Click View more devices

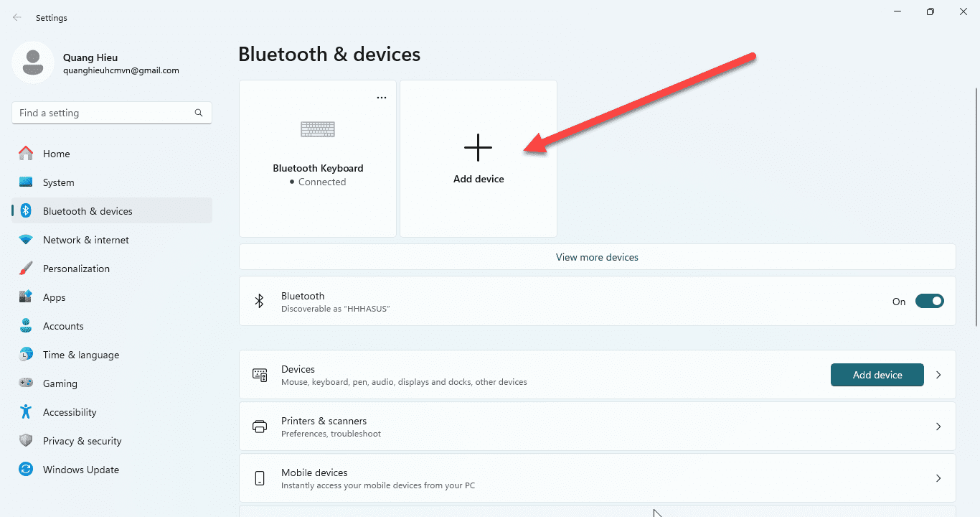click(x=597, y=257)
